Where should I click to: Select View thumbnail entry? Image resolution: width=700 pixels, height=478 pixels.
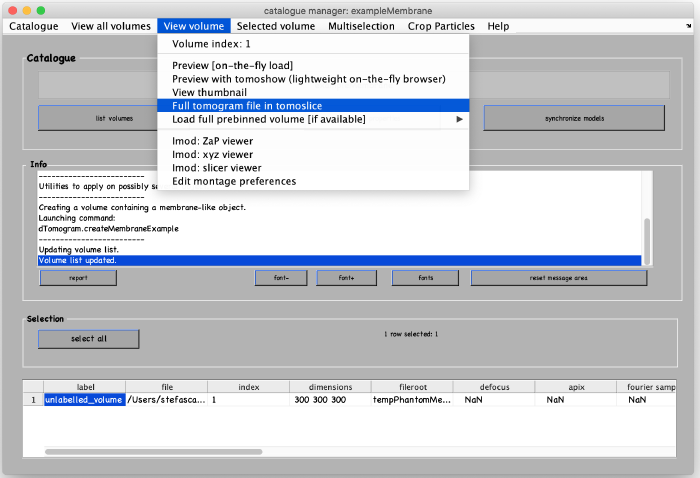313,92
